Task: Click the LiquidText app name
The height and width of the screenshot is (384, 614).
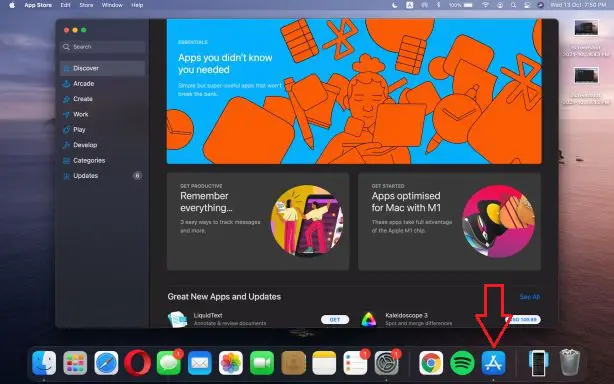Action: (x=208, y=315)
